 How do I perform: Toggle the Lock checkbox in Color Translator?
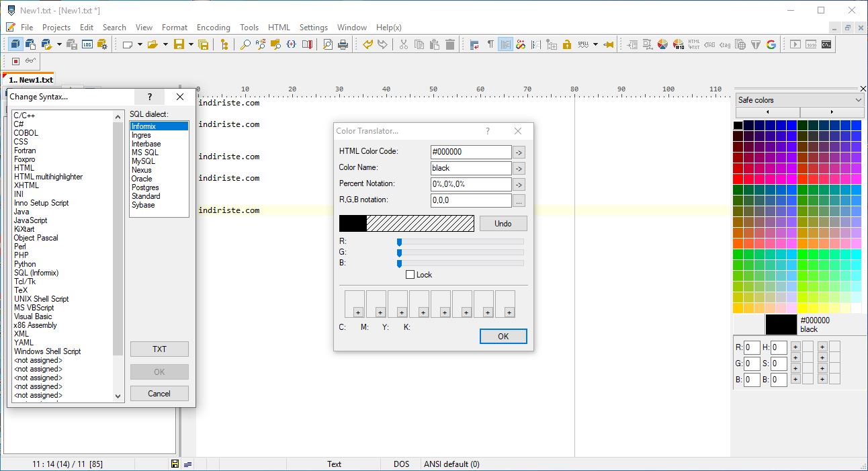click(x=410, y=275)
